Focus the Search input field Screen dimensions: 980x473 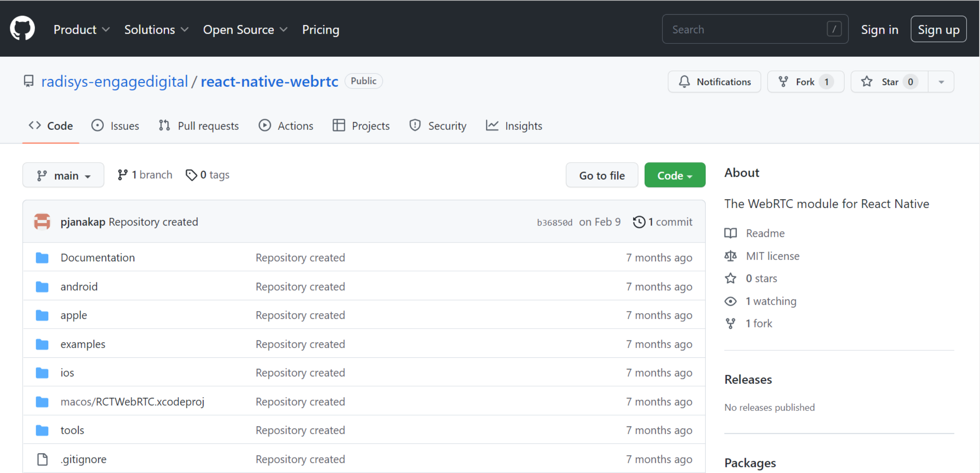[746, 29]
